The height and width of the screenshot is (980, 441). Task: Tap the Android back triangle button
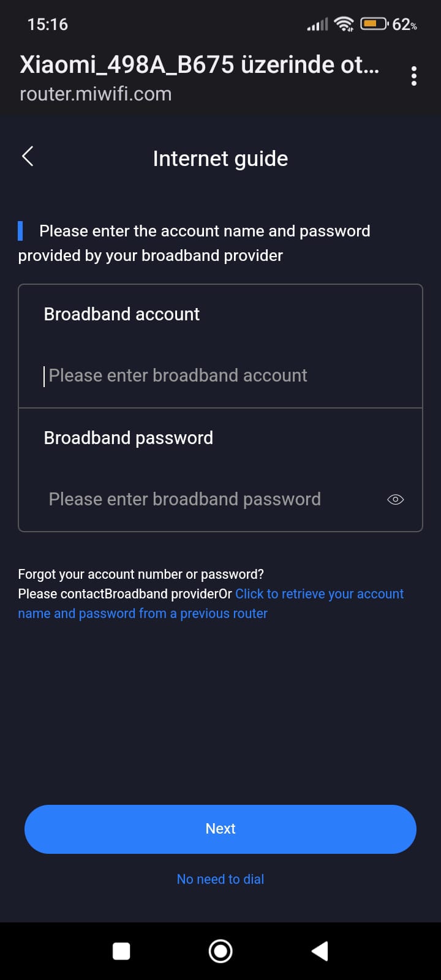[320, 951]
